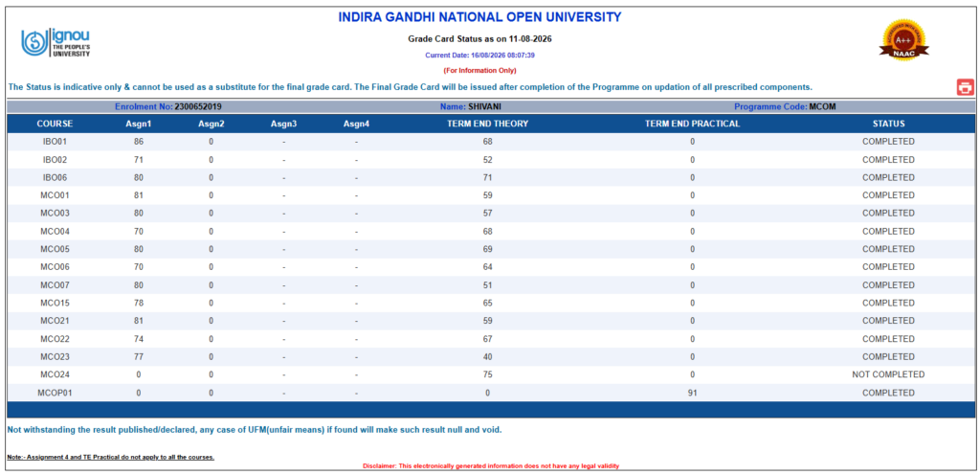
Task: Click term end theory 69 for MCO05
Action: pyautogui.click(x=487, y=249)
